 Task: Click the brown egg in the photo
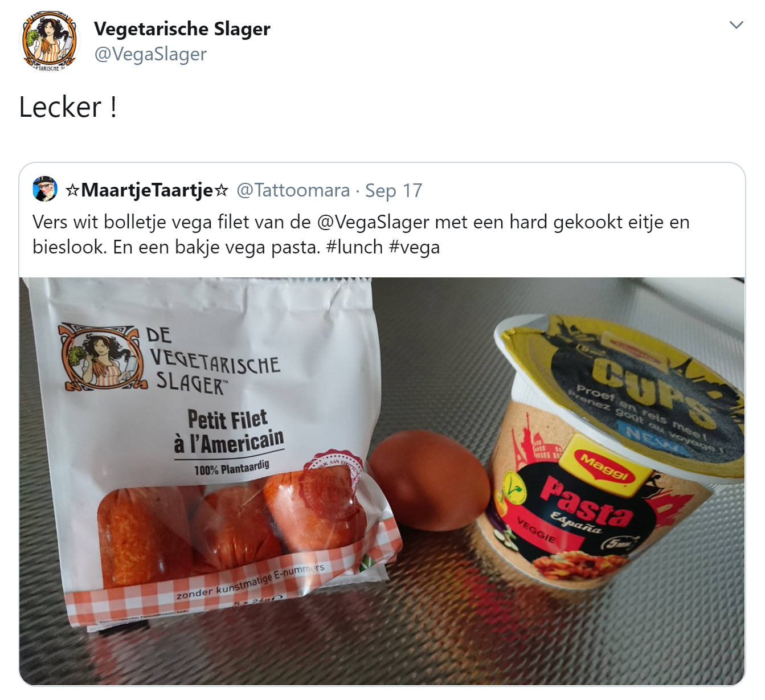[x=429, y=481]
